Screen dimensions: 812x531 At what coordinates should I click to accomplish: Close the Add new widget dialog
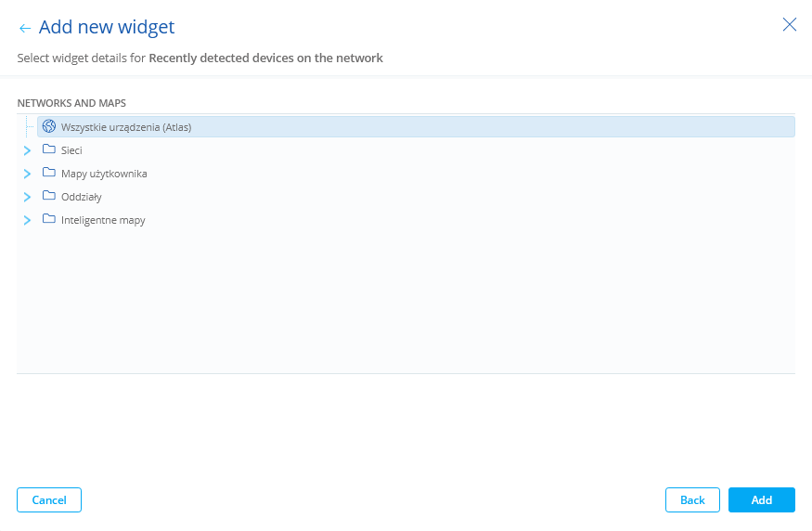coord(790,25)
